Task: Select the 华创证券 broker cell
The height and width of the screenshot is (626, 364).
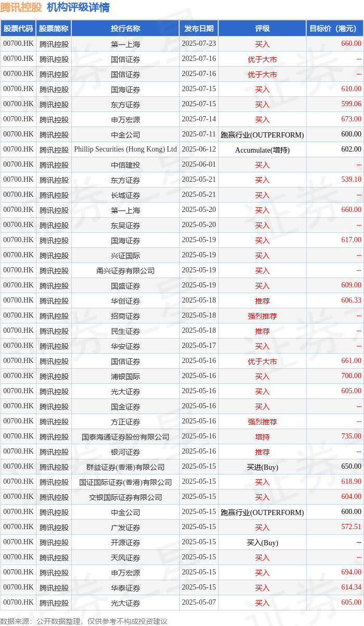Action: click(125, 301)
